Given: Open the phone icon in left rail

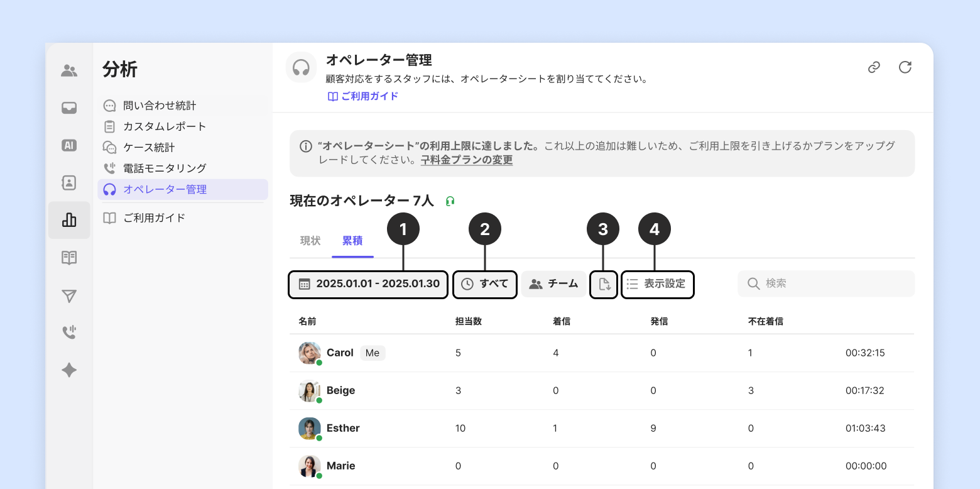Looking at the screenshot, I should click(x=69, y=332).
